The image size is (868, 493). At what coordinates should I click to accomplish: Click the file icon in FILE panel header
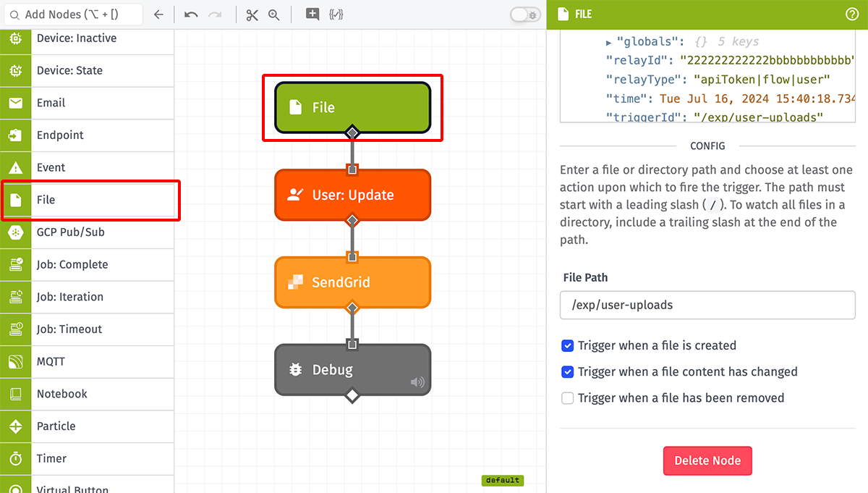(564, 14)
